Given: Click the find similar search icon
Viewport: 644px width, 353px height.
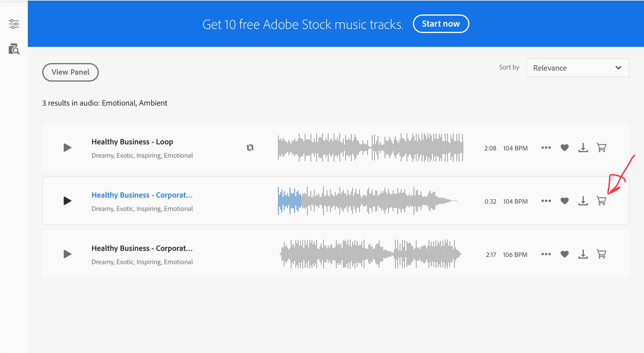Looking at the screenshot, I should [14, 49].
